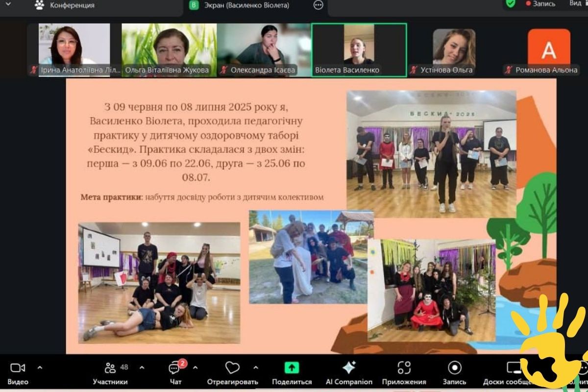Expand the chat options arrow beside Чат

(x=196, y=367)
